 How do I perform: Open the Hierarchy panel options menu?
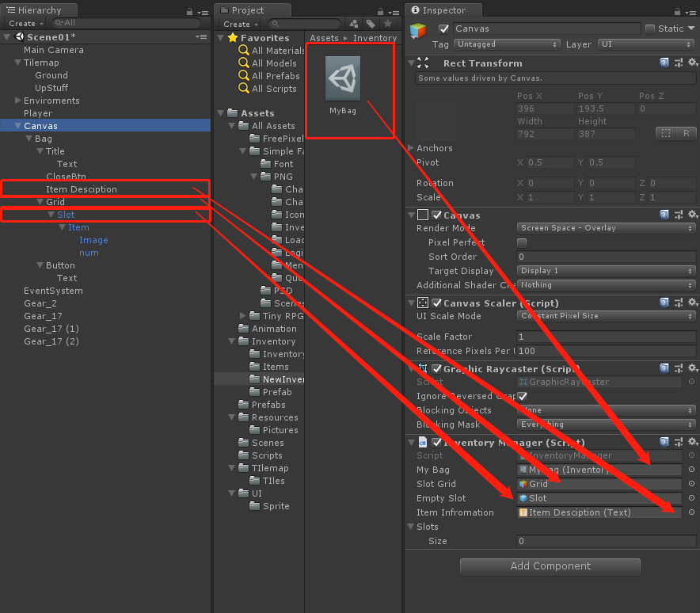204,13
